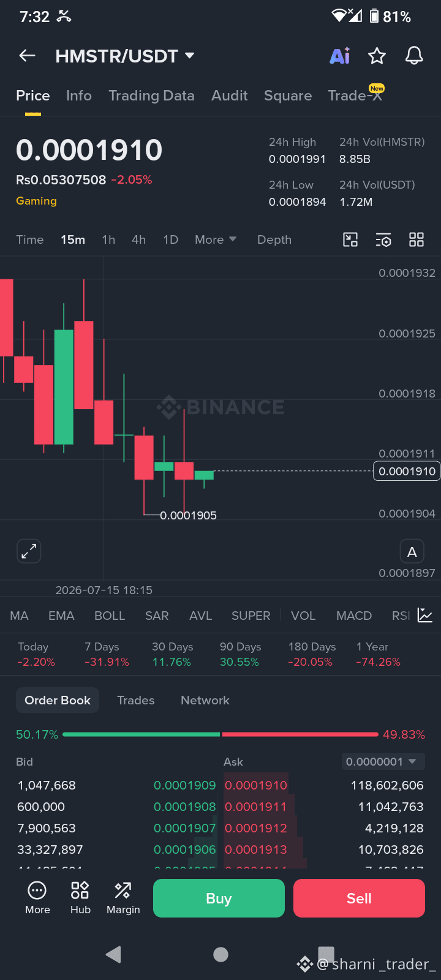Enable the SUPER indicator
This screenshot has height=980, width=441.
click(251, 616)
